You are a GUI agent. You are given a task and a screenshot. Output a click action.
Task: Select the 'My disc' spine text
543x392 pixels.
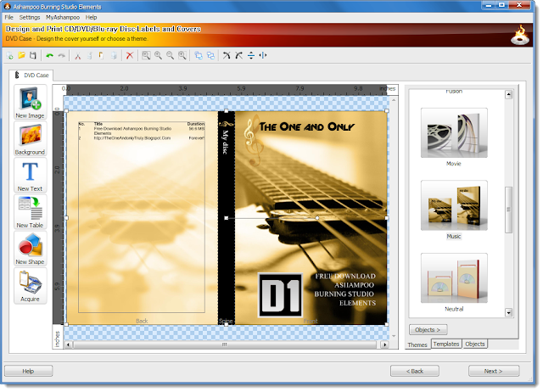226,143
